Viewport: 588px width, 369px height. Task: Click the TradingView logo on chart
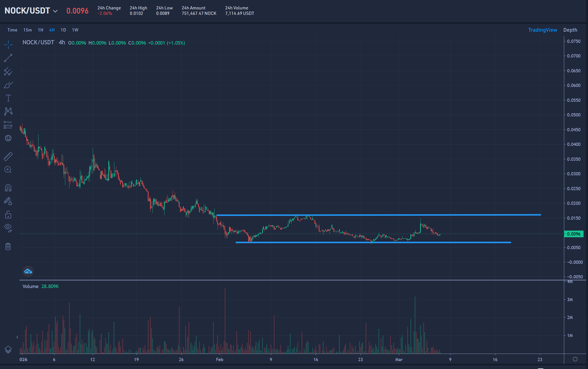click(27, 271)
